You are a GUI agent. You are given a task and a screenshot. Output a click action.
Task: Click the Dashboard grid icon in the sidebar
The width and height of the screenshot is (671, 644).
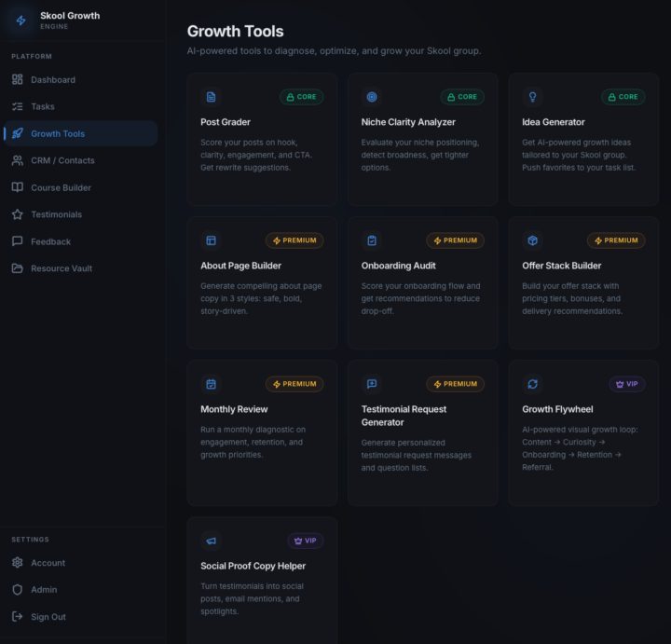coord(17,79)
